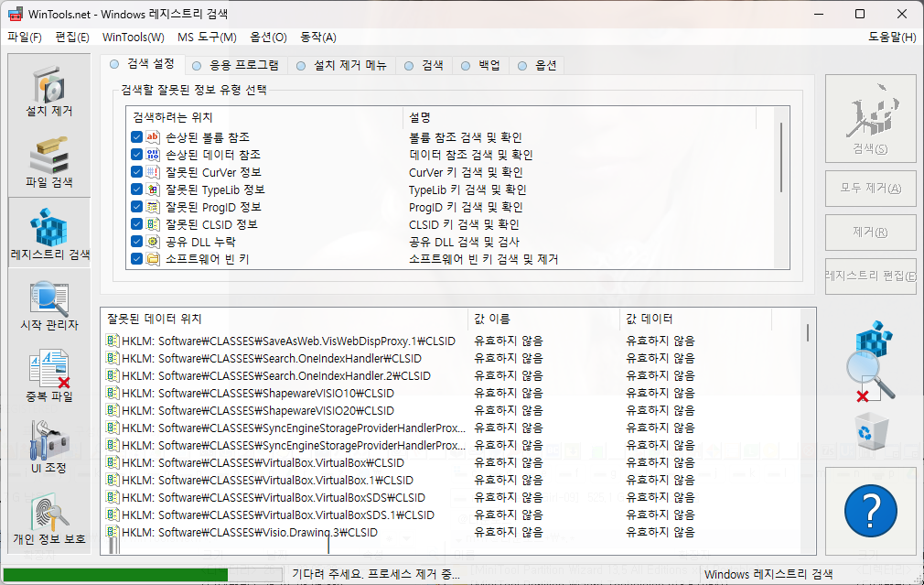Click icon of Search.OneIndexHandler.2 row
This screenshot has width=924, height=585.
click(x=112, y=375)
